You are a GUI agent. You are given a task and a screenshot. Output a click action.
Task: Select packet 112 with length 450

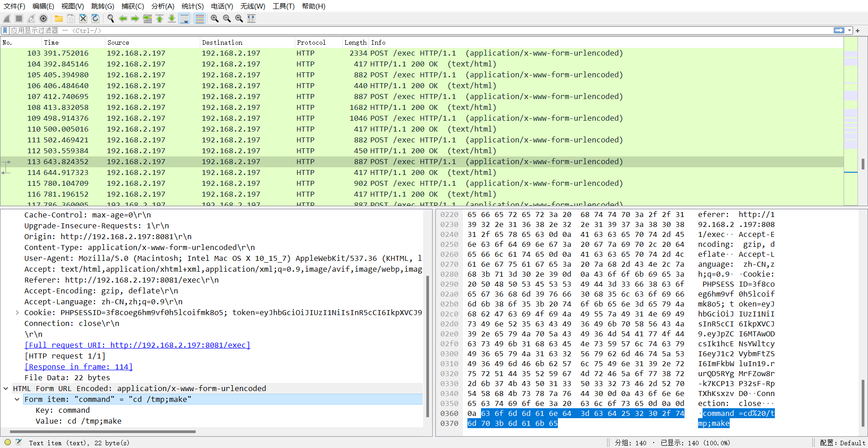(x=422, y=151)
